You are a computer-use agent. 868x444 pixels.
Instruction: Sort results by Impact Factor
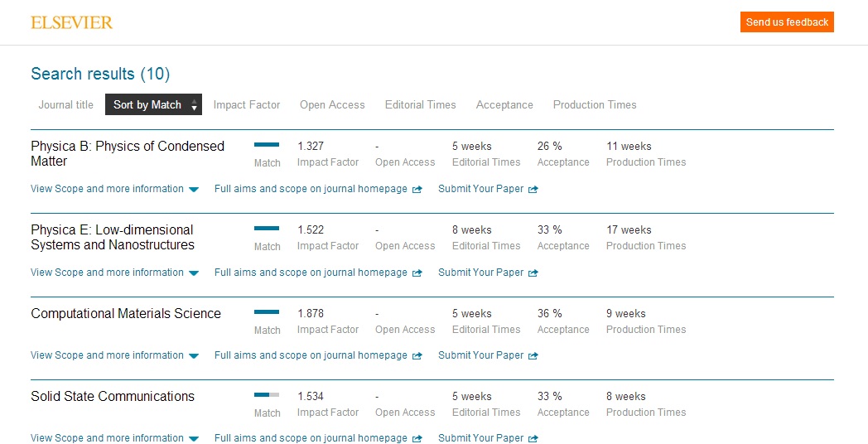click(x=247, y=105)
